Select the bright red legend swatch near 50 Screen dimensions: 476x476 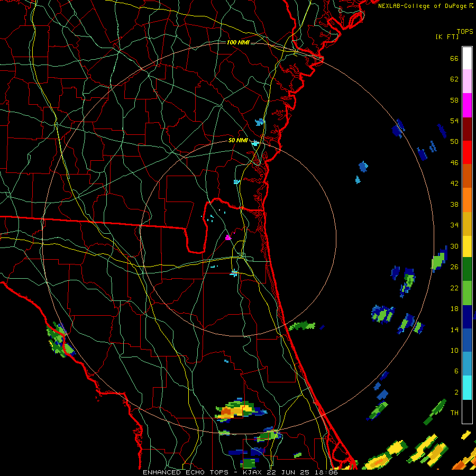pyautogui.click(x=467, y=152)
